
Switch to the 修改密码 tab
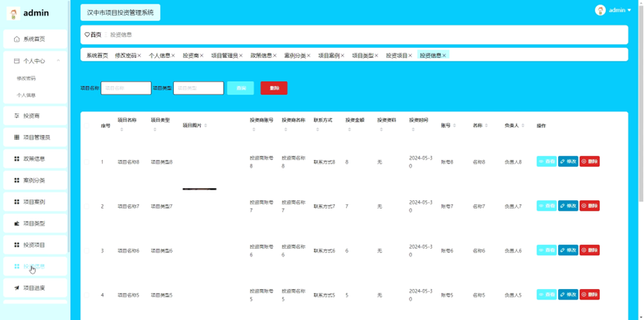(x=125, y=56)
